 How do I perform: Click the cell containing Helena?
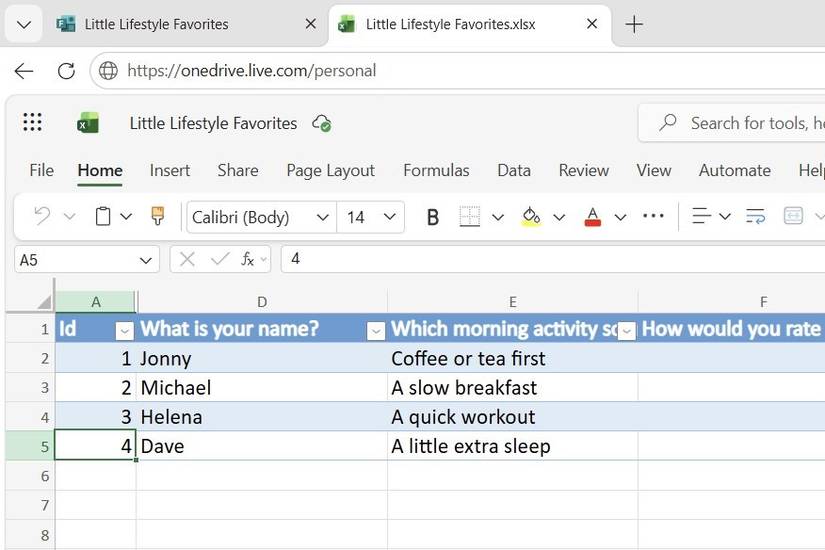coord(261,417)
